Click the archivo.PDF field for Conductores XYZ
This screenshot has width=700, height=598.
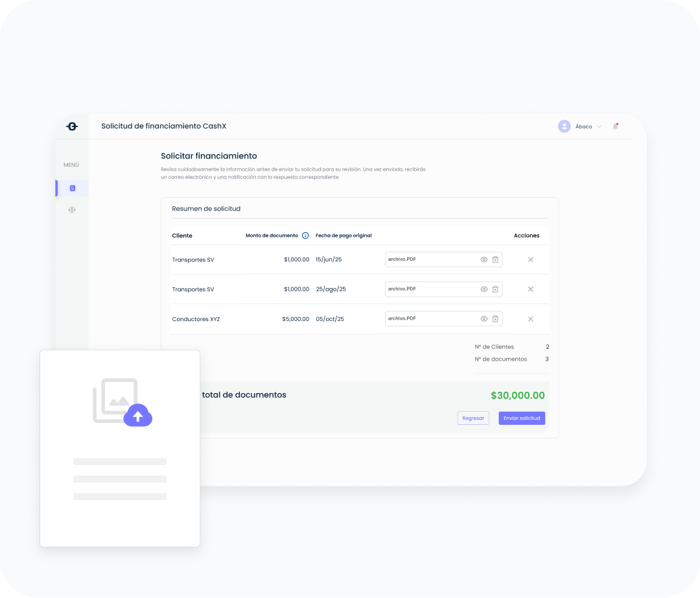428,319
